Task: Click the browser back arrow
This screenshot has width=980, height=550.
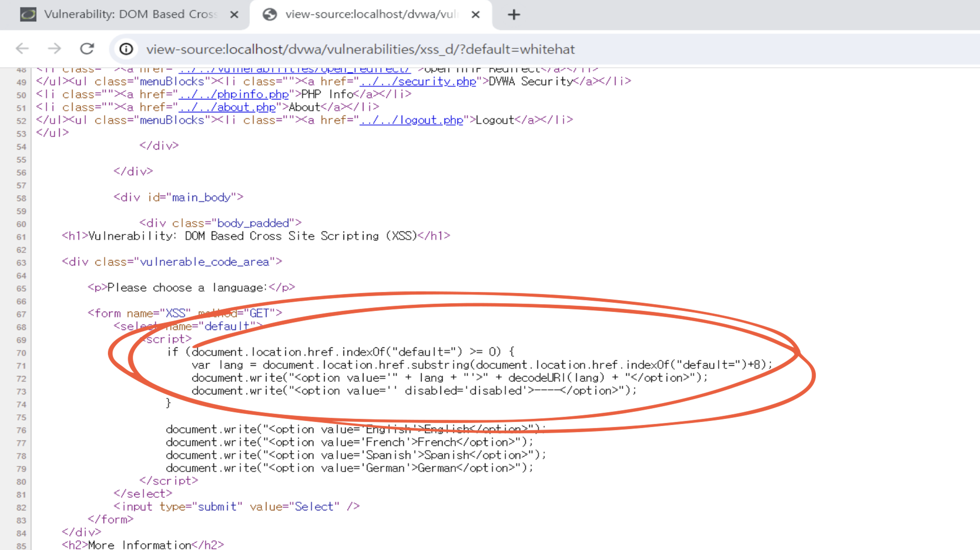Action: coord(22,49)
